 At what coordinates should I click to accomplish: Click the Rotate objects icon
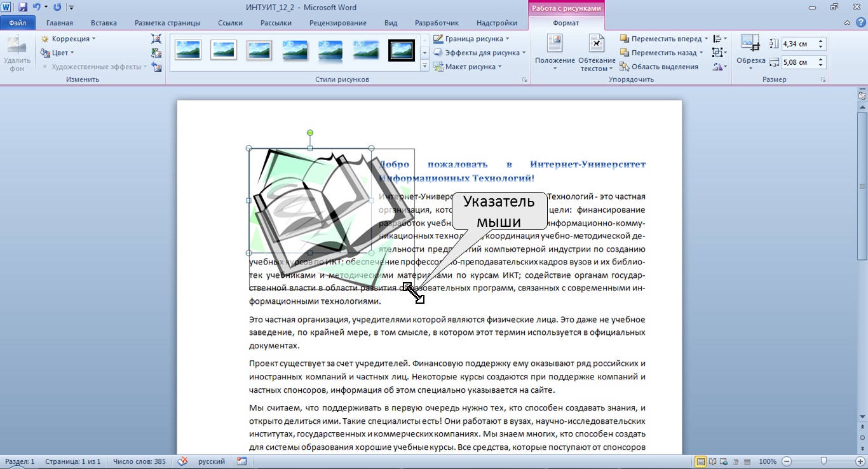pos(720,67)
